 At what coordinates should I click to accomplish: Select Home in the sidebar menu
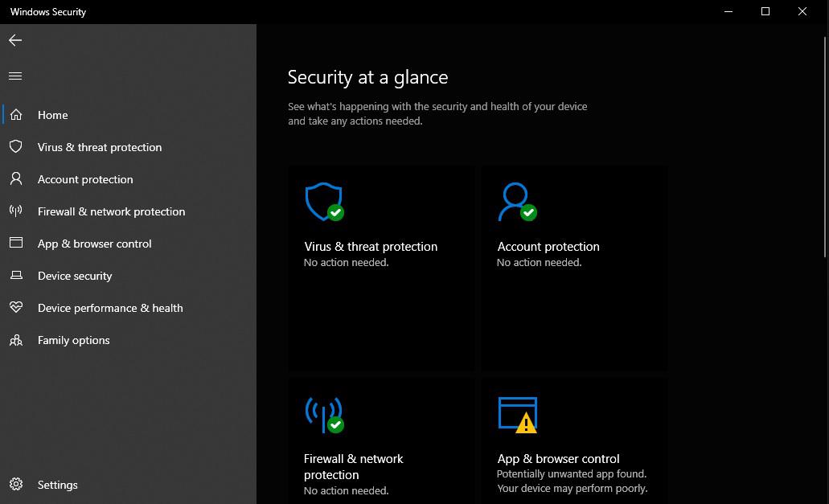52,115
